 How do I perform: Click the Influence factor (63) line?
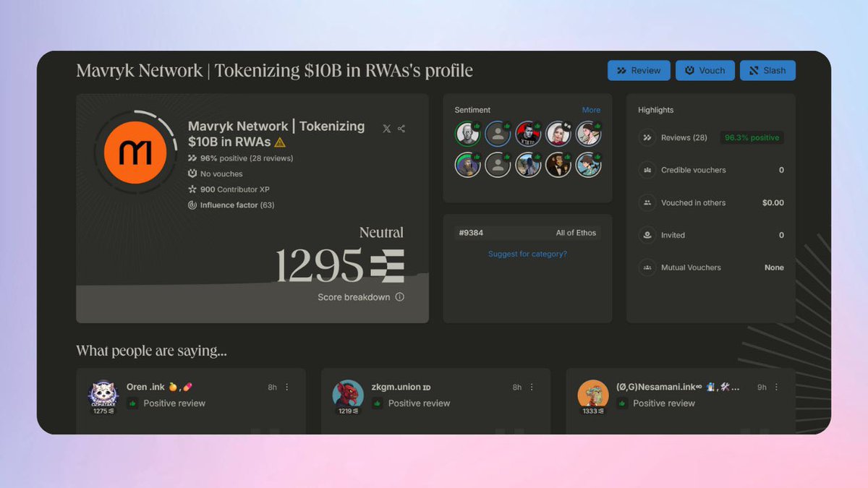coord(231,205)
